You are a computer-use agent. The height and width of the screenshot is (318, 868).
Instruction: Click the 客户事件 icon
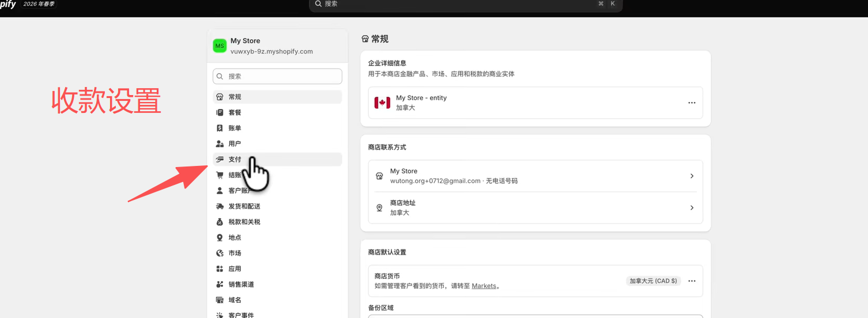[x=220, y=315]
